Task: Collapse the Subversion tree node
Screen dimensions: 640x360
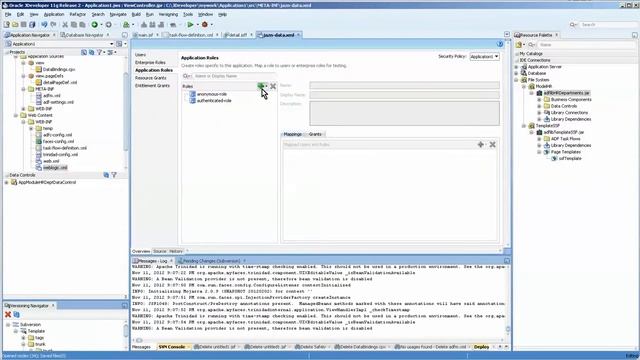Action: click(x=8, y=325)
